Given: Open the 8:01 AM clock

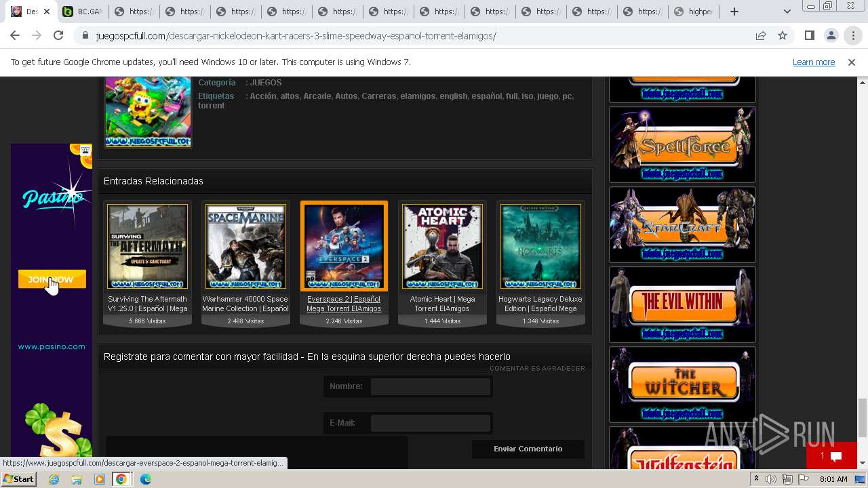Looking at the screenshot, I should (833, 479).
